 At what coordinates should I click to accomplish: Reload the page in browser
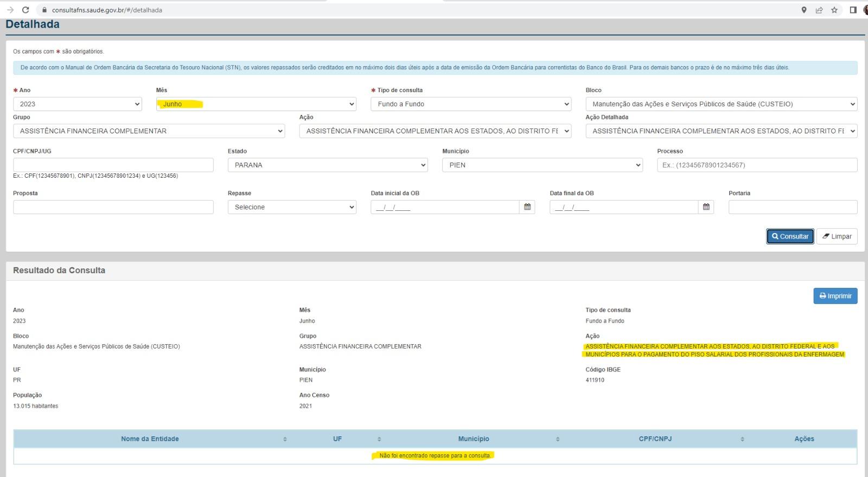25,10
